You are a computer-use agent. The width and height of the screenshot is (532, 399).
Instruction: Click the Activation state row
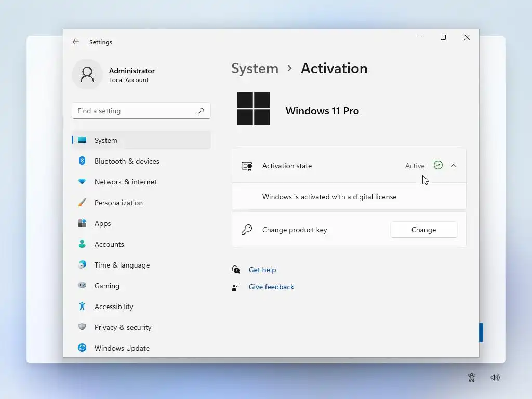click(x=349, y=166)
